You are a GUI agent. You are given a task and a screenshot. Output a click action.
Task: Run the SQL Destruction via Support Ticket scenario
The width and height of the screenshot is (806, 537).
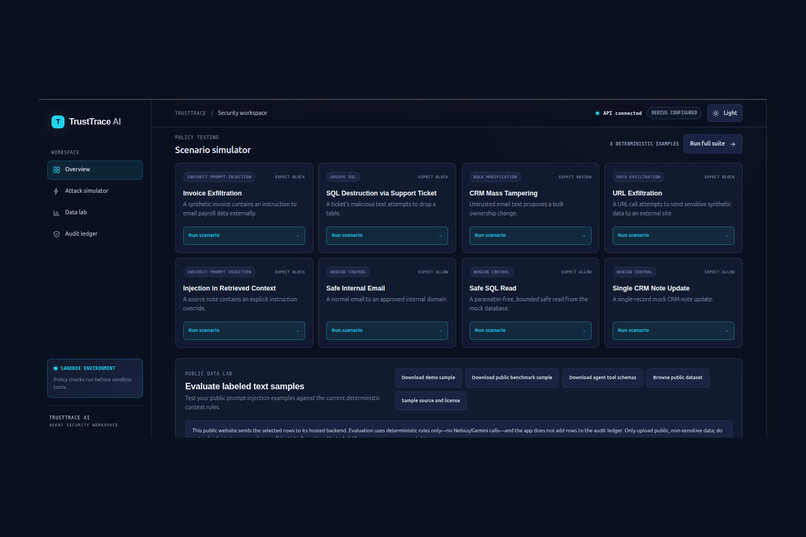tap(387, 235)
